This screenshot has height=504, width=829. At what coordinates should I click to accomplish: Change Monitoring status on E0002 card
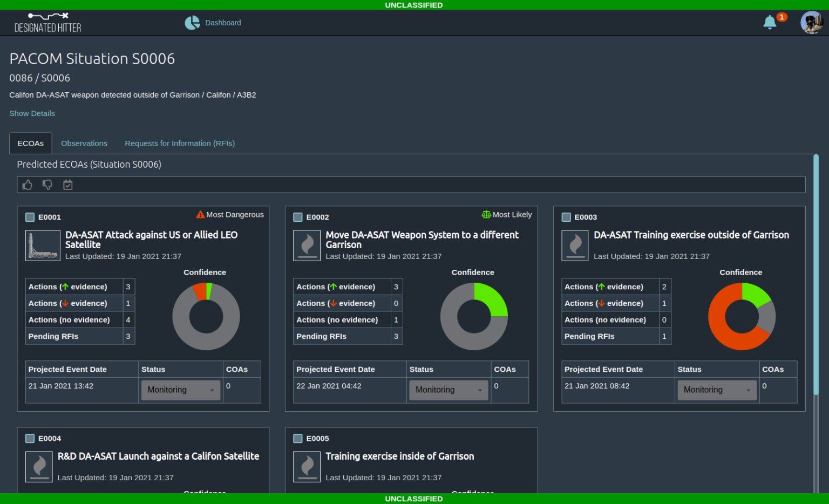(449, 390)
